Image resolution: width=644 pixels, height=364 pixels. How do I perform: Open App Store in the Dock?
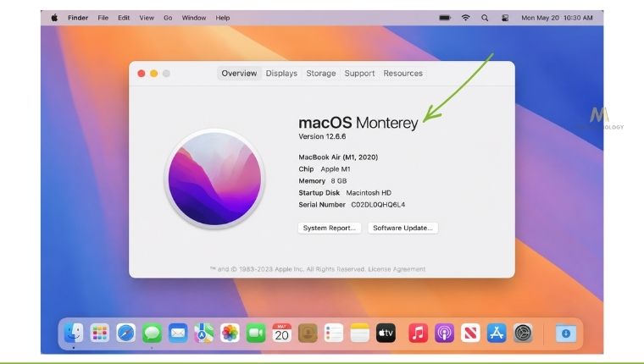click(x=497, y=333)
